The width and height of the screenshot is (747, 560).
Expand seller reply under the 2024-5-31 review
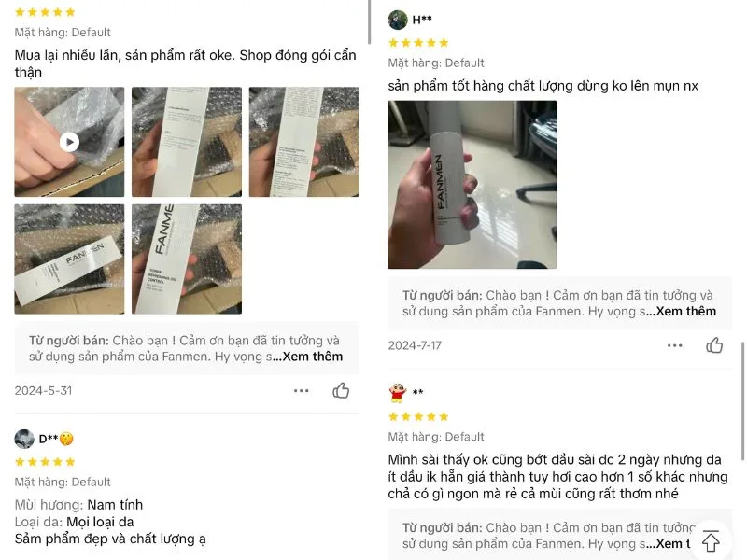coord(312,357)
